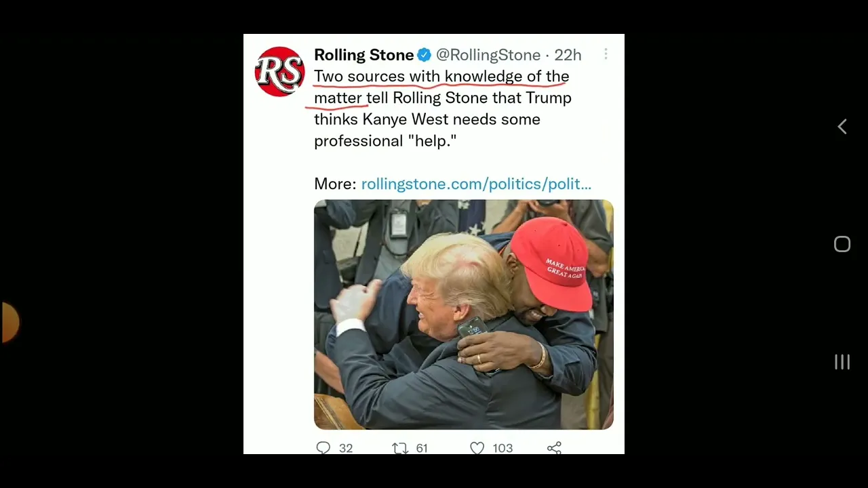Follow the rollingstone.com/politics link
The height and width of the screenshot is (488, 868).
tap(476, 184)
